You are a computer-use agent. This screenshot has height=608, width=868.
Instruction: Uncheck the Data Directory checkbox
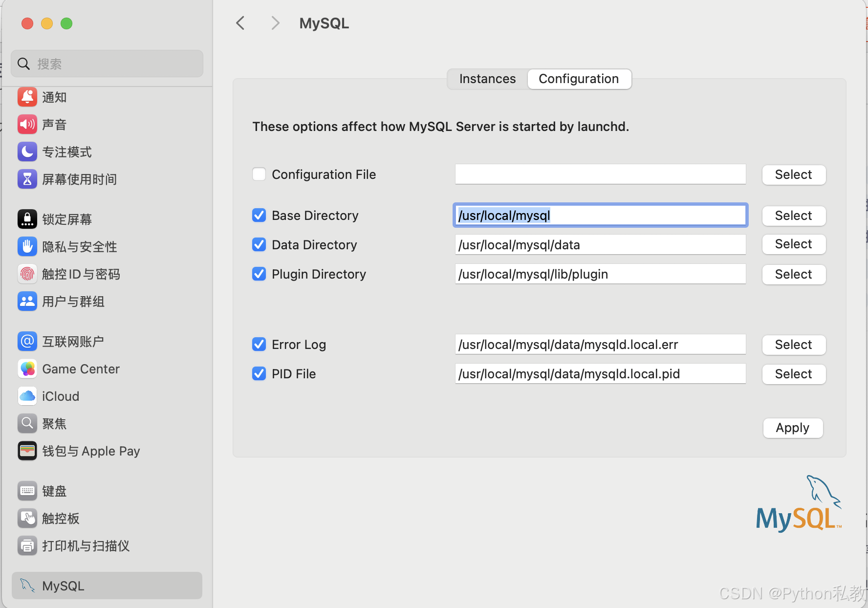coord(259,244)
